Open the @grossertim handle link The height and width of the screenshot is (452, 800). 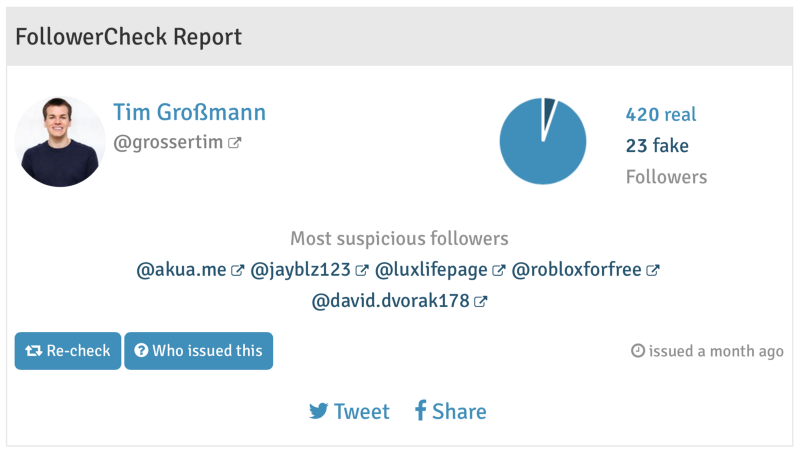(169, 143)
